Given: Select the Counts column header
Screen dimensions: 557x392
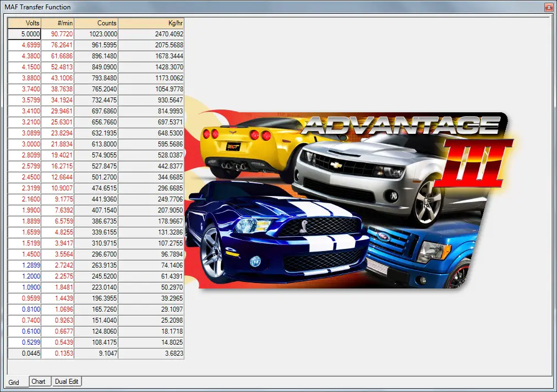Looking at the screenshot, I should click(x=96, y=23).
